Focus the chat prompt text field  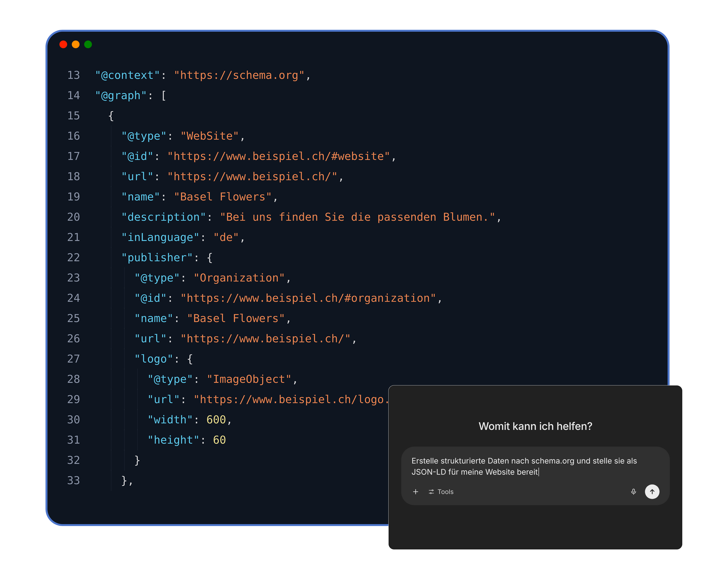[x=535, y=466]
